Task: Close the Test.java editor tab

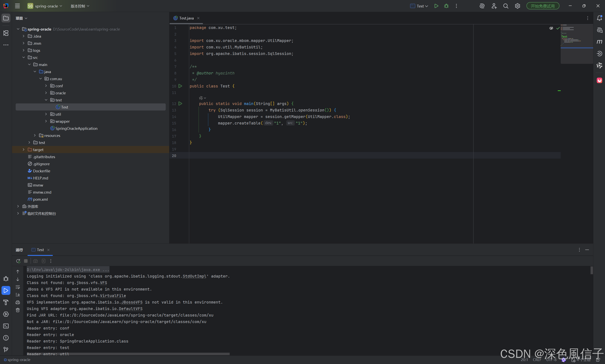Action: click(198, 18)
